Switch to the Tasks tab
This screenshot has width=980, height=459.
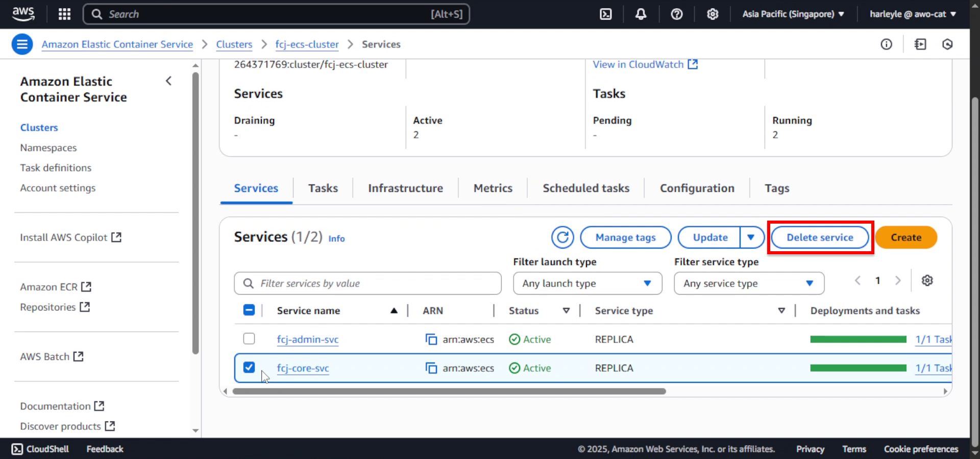(x=323, y=188)
